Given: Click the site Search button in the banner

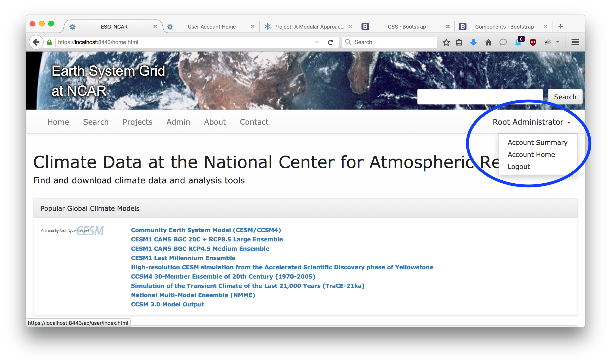Looking at the screenshot, I should pos(565,97).
